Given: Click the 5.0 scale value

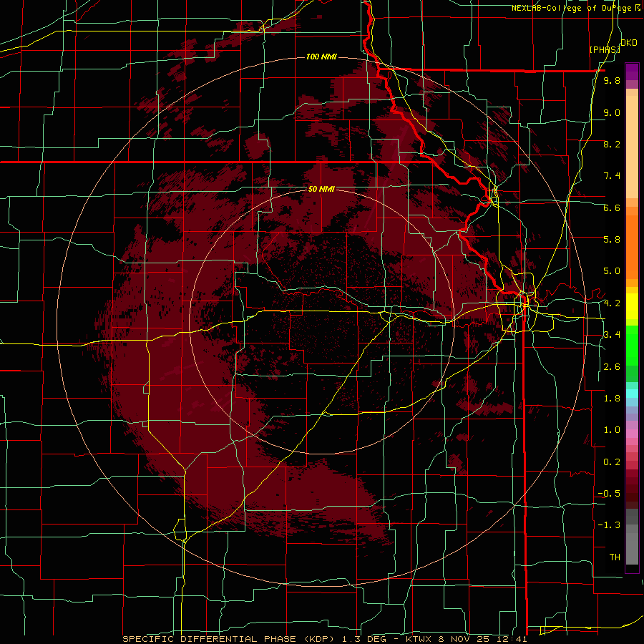Looking at the screenshot, I should [x=612, y=271].
